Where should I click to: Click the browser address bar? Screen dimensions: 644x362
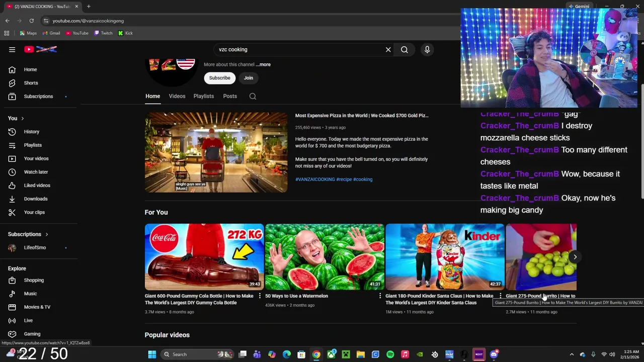(247, 21)
